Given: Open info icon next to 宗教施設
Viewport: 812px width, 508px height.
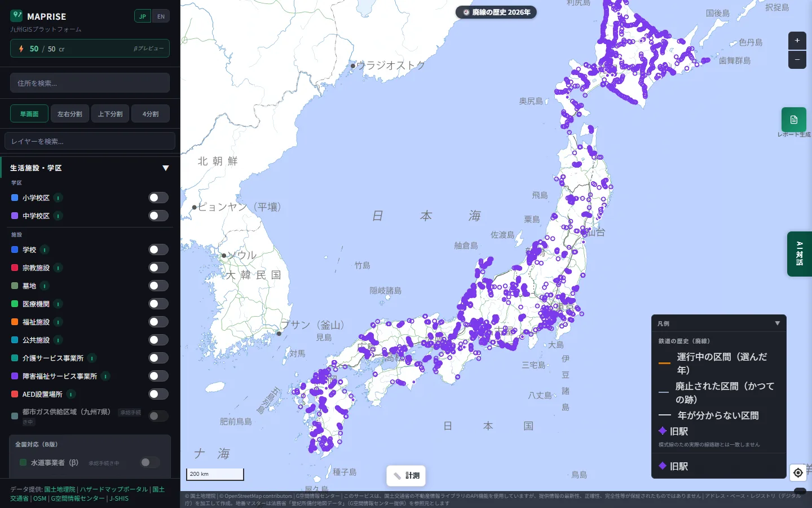Looking at the screenshot, I should (58, 268).
